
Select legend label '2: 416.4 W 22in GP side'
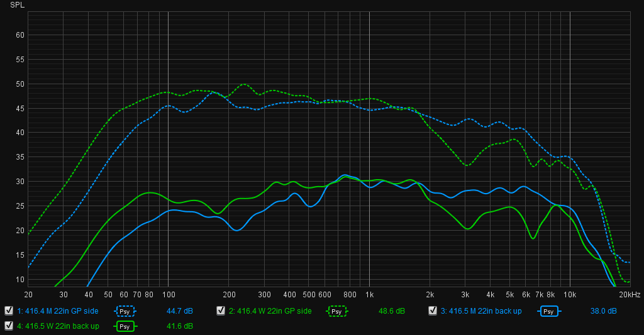point(270,311)
